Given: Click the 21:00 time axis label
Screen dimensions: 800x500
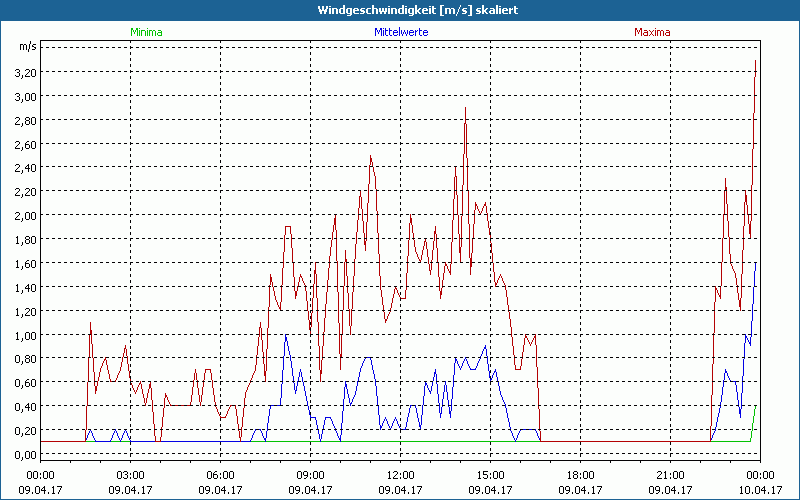Looking at the screenshot, I should [x=670, y=475].
